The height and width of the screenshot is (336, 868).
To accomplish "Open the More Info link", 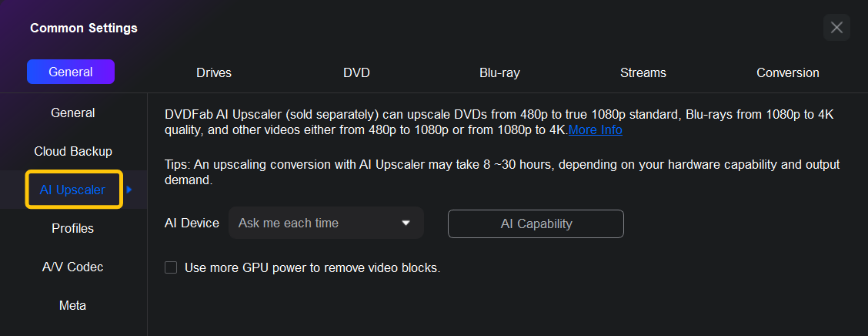I will [595, 129].
